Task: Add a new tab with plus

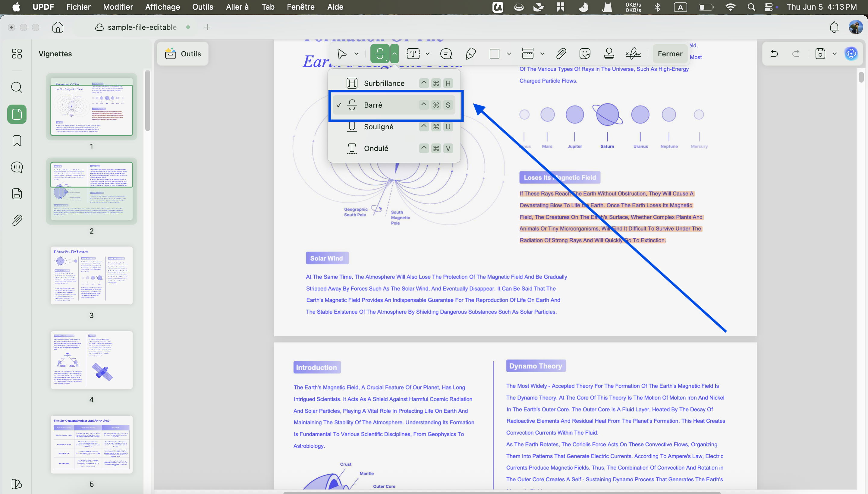Action: pos(207,27)
